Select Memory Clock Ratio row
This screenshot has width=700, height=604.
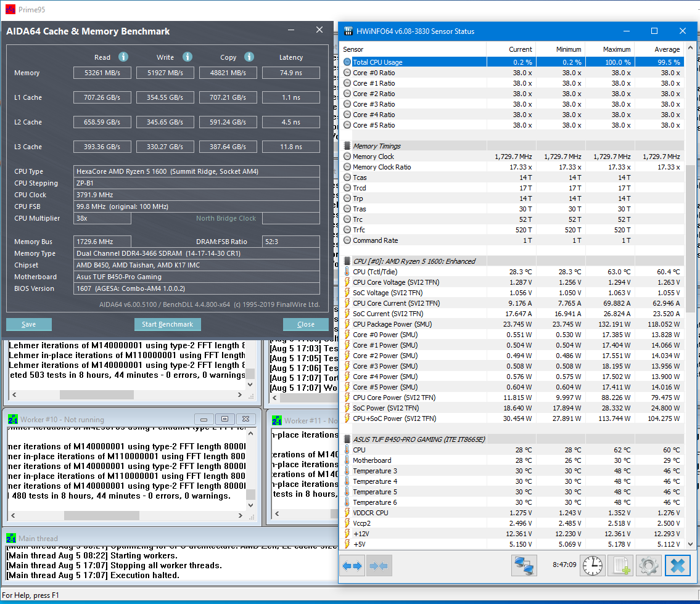click(513, 167)
